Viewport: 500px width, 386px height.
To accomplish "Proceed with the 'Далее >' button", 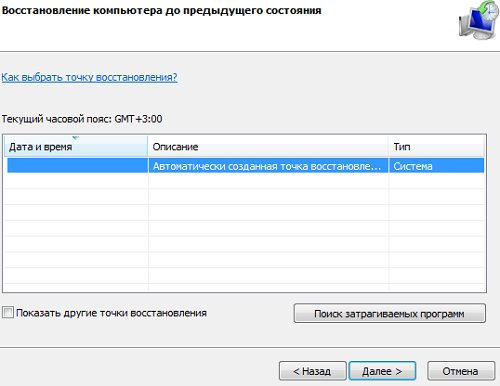I will (382, 371).
